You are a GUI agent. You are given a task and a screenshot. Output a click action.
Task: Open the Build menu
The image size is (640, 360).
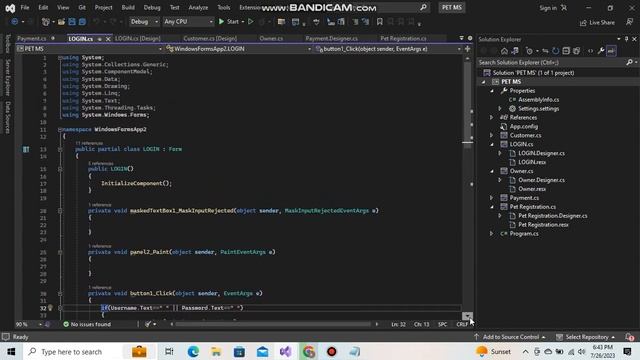tap(128, 7)
